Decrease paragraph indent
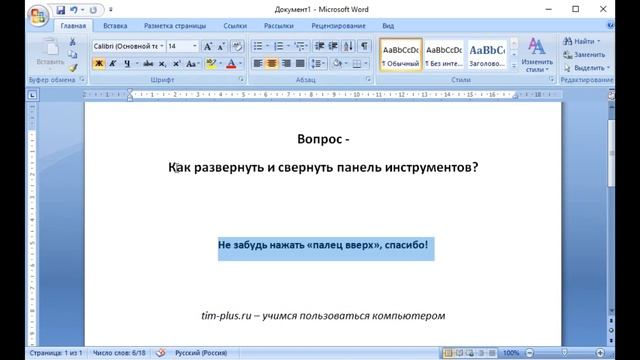 click(x=320, y=46)
